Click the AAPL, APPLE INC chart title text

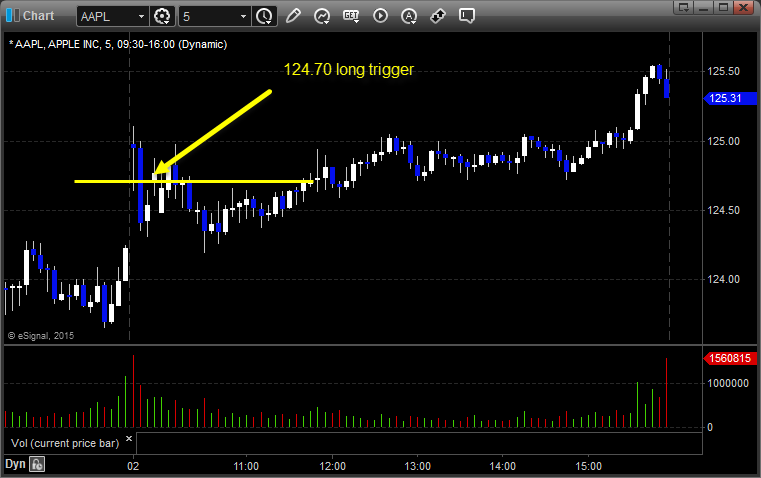tap(118, 45)
